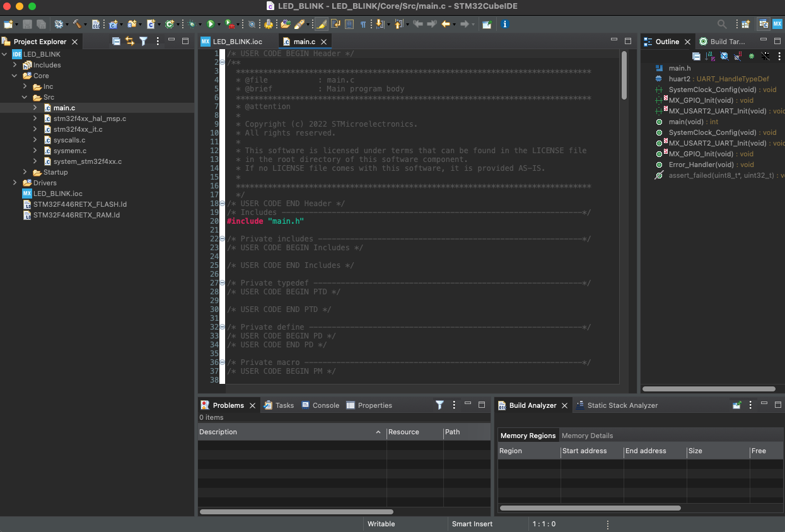The height and width of the screenshot is (532, 785).
Task: Toggle block selection mode button
Action: [x=349, y=24]
